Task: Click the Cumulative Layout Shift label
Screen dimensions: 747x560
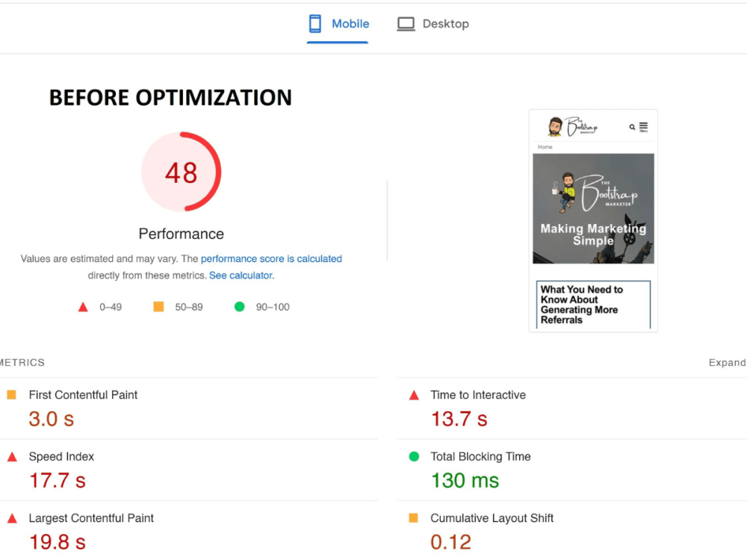Action: coord(492,518)
